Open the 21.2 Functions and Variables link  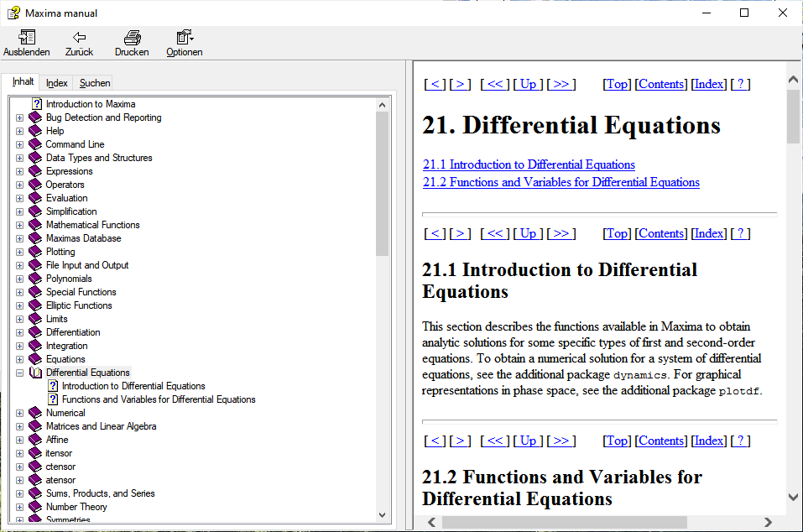[x=561, y=182]
